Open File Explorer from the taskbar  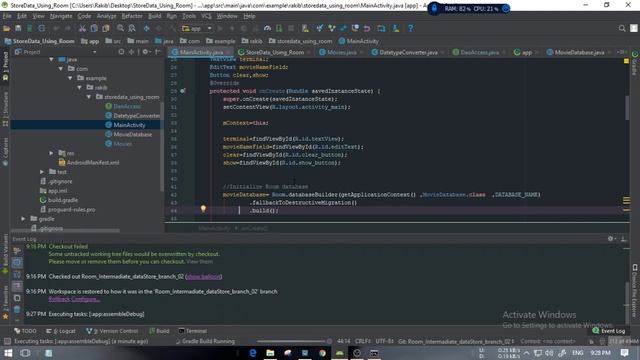point(270,353)
